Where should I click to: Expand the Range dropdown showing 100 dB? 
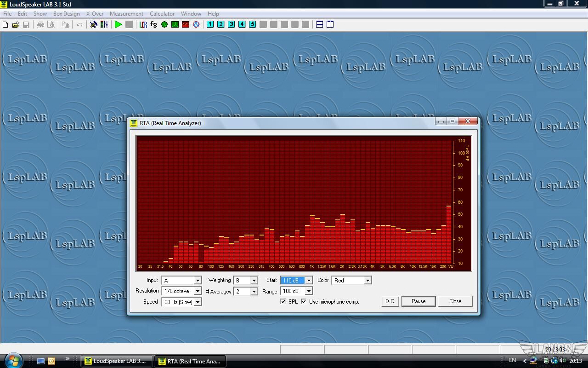309,291
